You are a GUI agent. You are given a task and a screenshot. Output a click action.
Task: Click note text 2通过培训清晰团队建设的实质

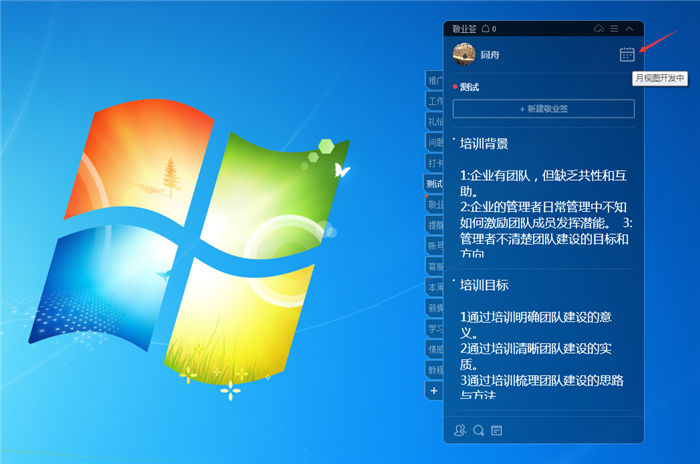pos(536,356)
